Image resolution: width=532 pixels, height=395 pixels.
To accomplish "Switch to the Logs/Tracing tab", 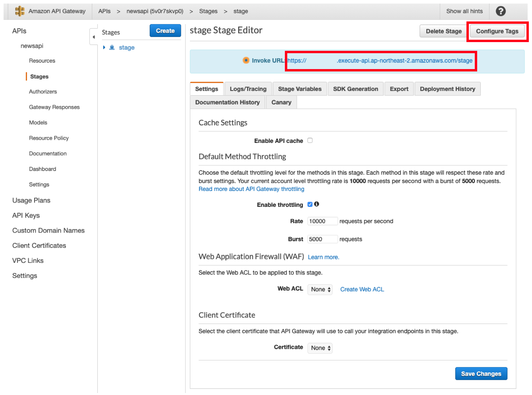I will 248,89.
